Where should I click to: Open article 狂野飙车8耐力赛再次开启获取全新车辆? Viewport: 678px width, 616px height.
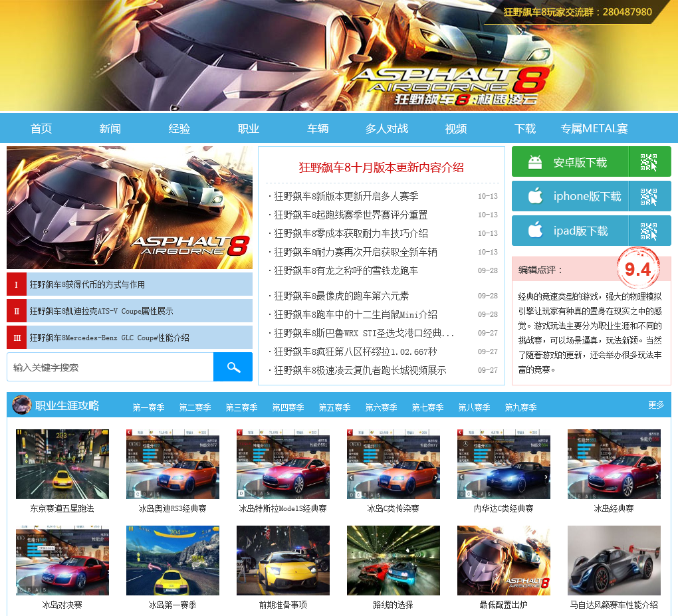pyautogui.click(x=356, y=252)
